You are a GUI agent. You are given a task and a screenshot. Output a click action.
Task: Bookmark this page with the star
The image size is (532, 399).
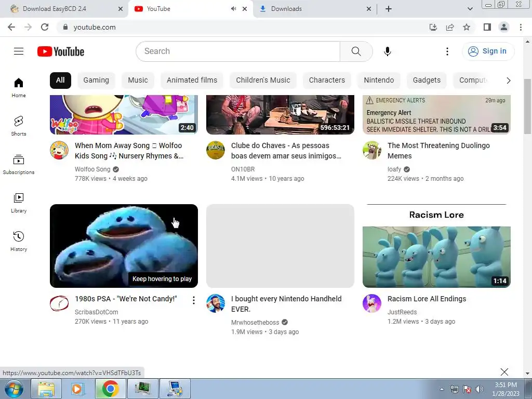pyautogui.click(x=467, y=27)
